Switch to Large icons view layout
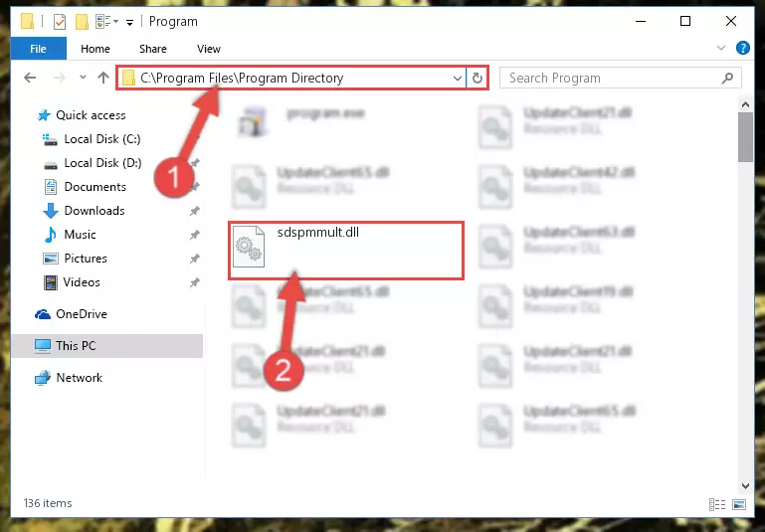This screenshot has width=765, height=532. click(739, 504)
